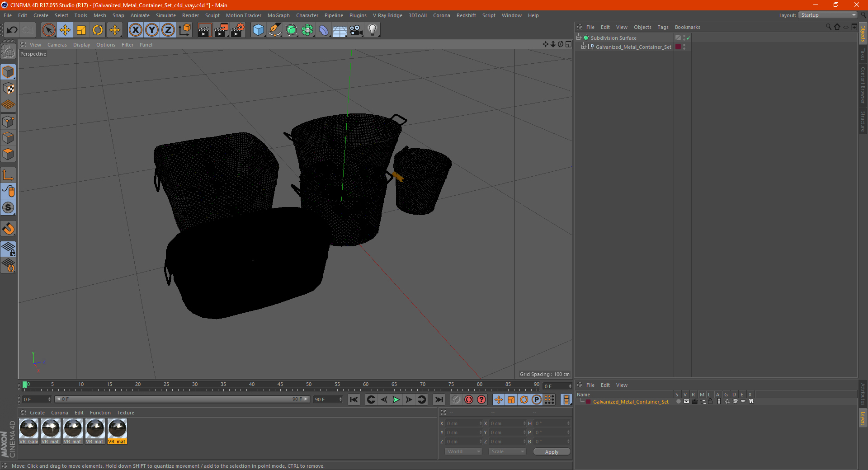Open the Structure side tab
Image resolution: width=868 pixels, height=470 pixels.
click(x=863, y=121)
